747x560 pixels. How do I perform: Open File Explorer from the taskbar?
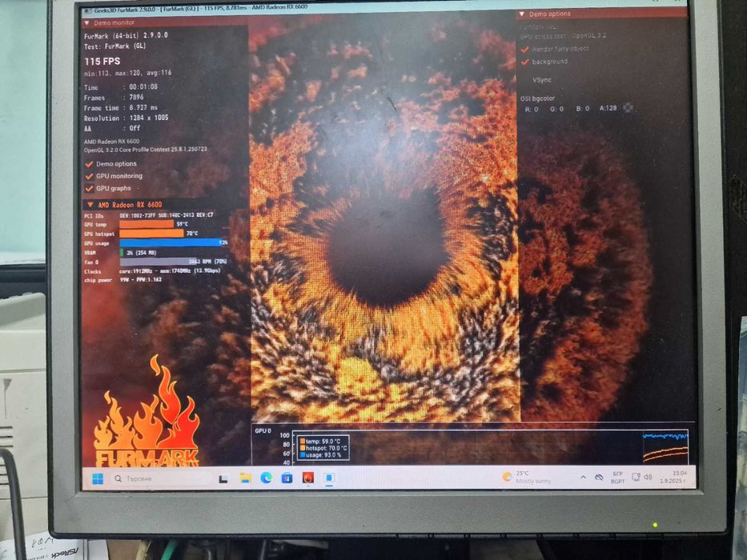(245, 478)
